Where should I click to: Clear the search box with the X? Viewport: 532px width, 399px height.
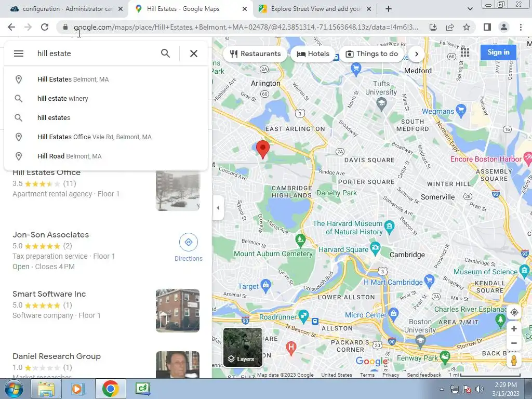click(194, 54)
